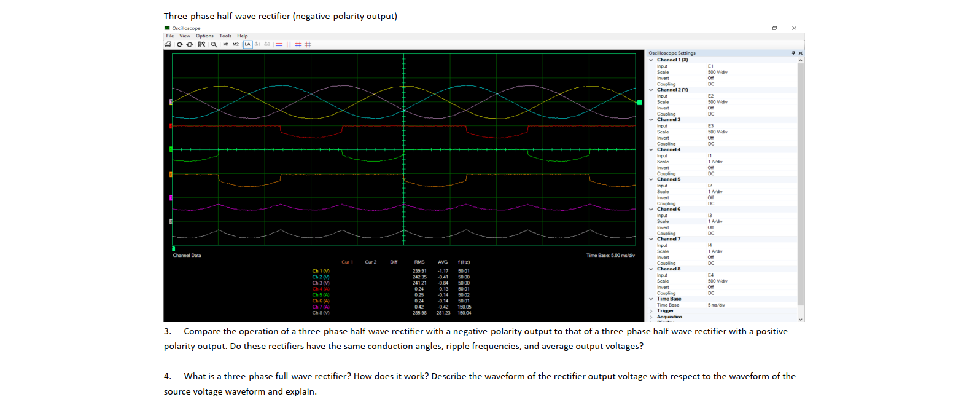This screenshot has width=980, height=413.
Task: Click the RMS column header
Action: 419,262
